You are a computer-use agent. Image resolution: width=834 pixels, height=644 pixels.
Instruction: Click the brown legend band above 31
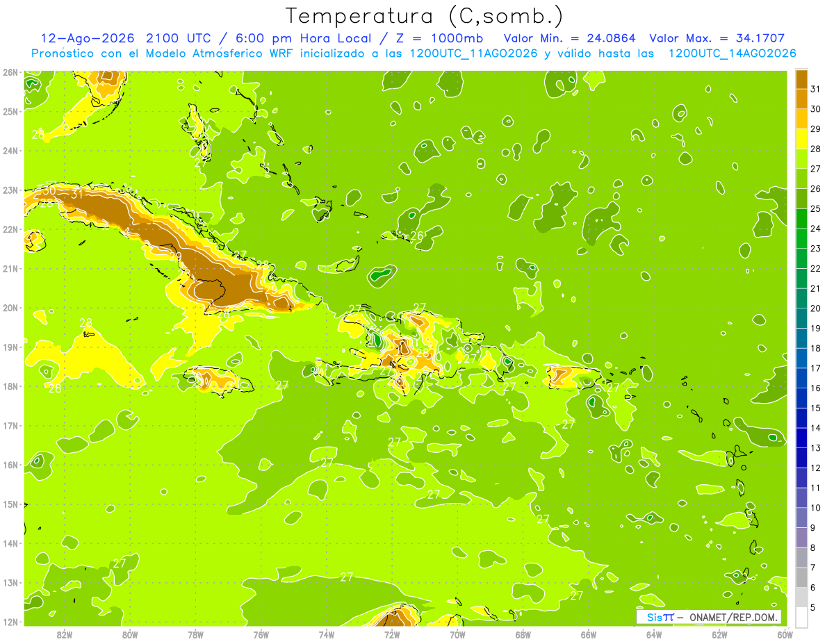pyautogui.click(x=801, y=79)
